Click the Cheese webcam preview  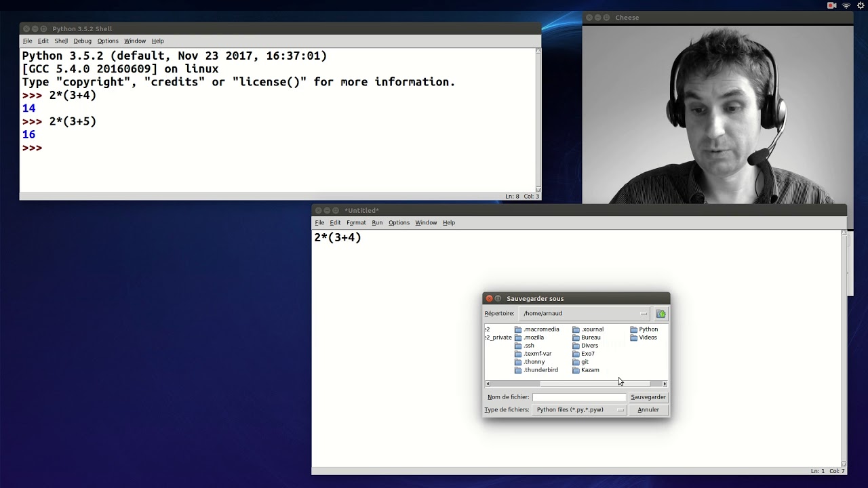[x=717, y=114]
